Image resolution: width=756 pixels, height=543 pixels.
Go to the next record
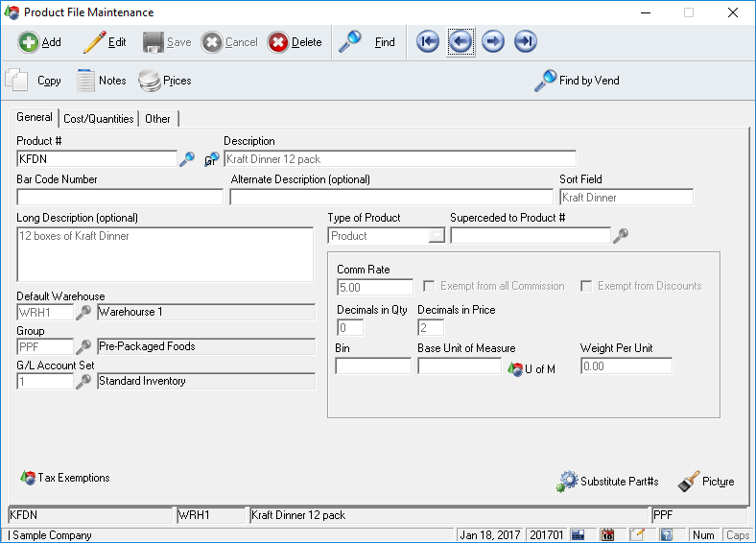[493, 42]
